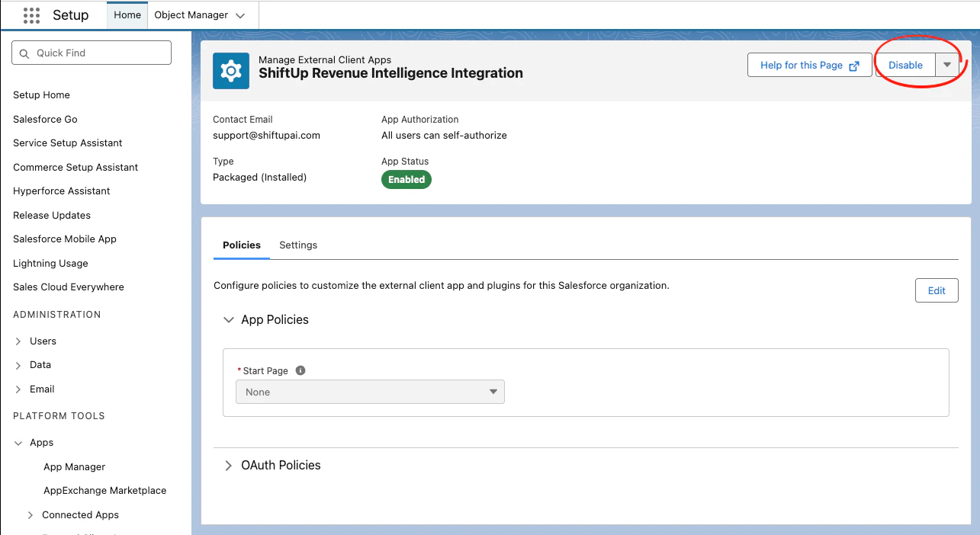Open Salesforce Mobile App link

(65, 239)
